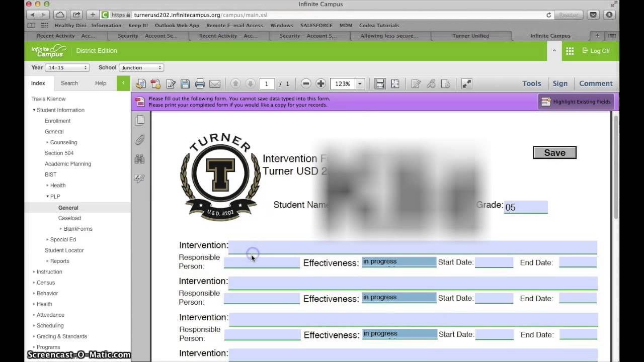Click first Responsible Person field

[262, 262]
